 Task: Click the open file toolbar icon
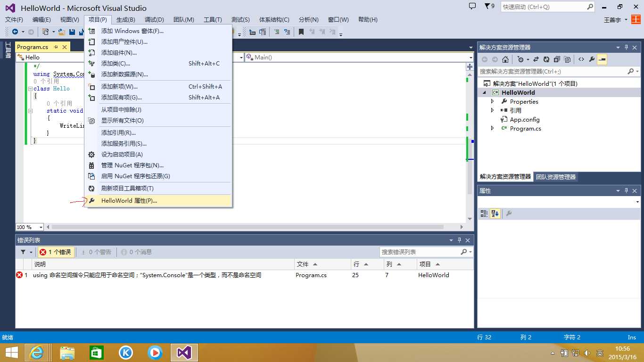tap(62, 32)
